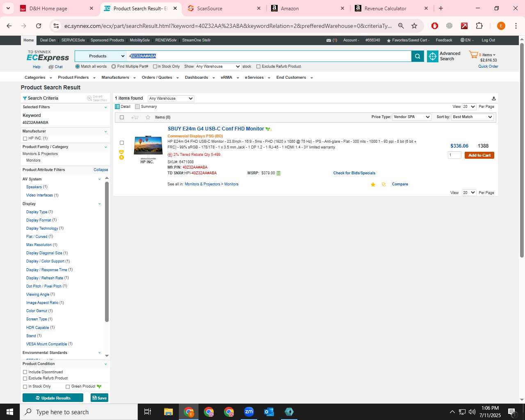Select Find Multiple Part# radio
This screenshot has width=525, height=420.
(114, 66)
